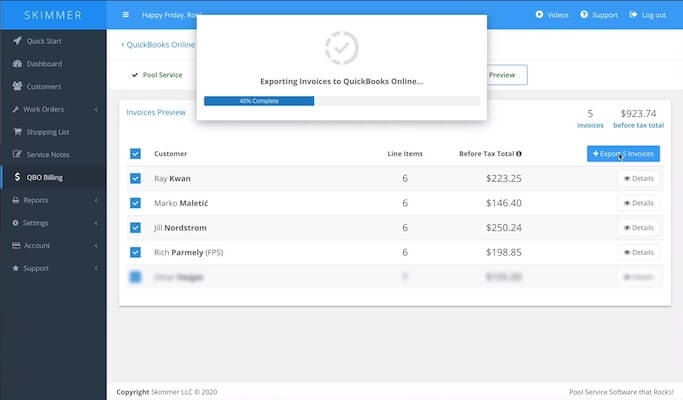Viewport: 683px width, 400px height.
Task: View Details for Rich Parmely
Action: click(x=639, y=252)
